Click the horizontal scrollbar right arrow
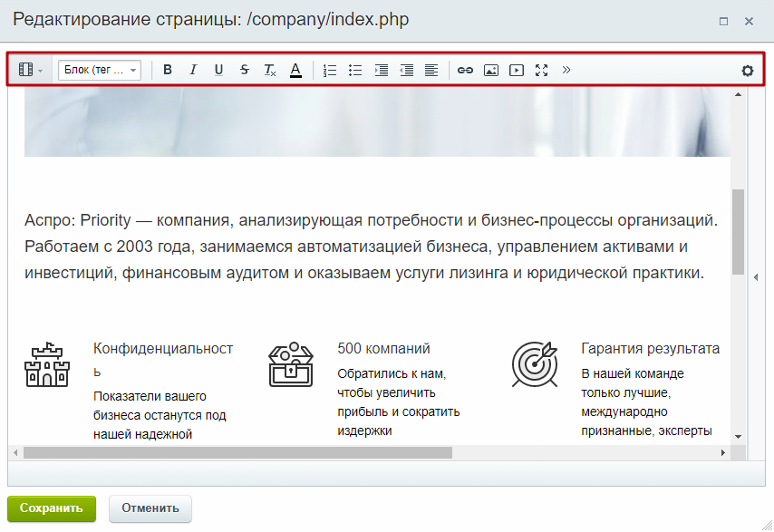This screenshot has height=532, width=774. coord(723,452)
